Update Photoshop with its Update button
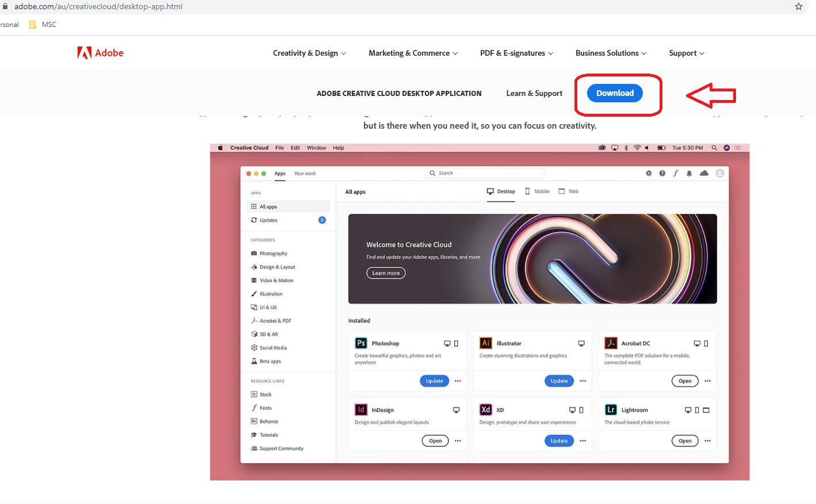This screenshot has width=816, height=504. tap(434, 381)
